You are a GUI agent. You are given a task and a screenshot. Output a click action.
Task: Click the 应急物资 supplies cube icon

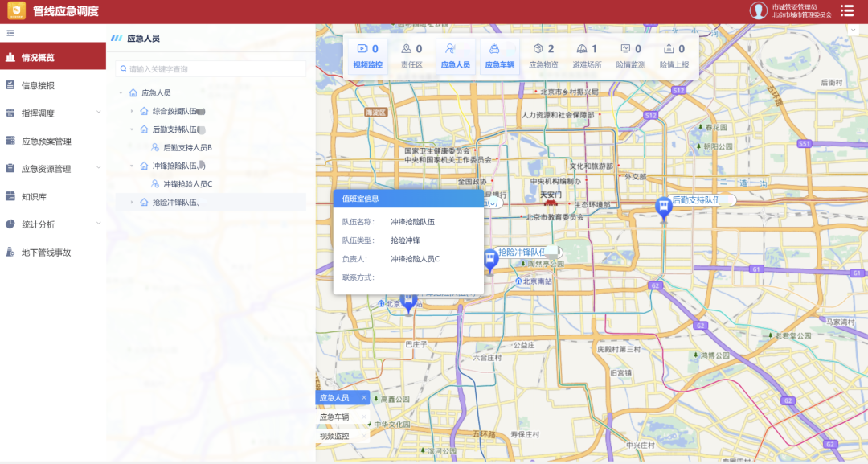tap(538, 49)
